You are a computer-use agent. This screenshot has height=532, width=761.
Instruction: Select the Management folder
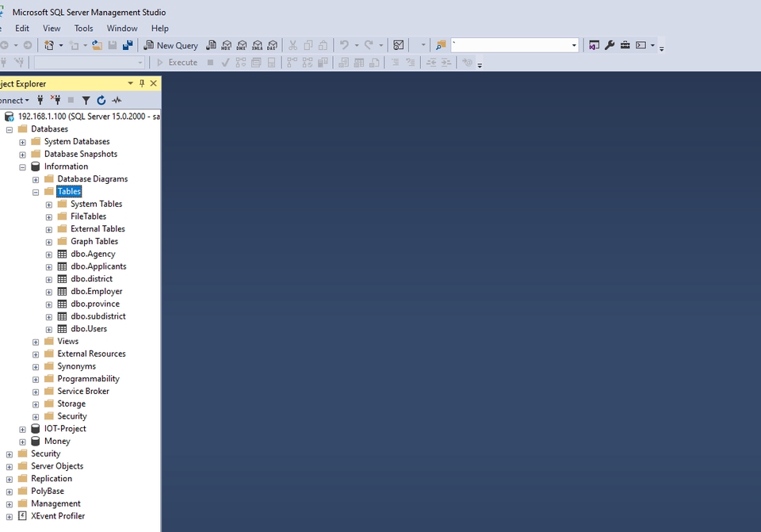click(x=55, y=503)
